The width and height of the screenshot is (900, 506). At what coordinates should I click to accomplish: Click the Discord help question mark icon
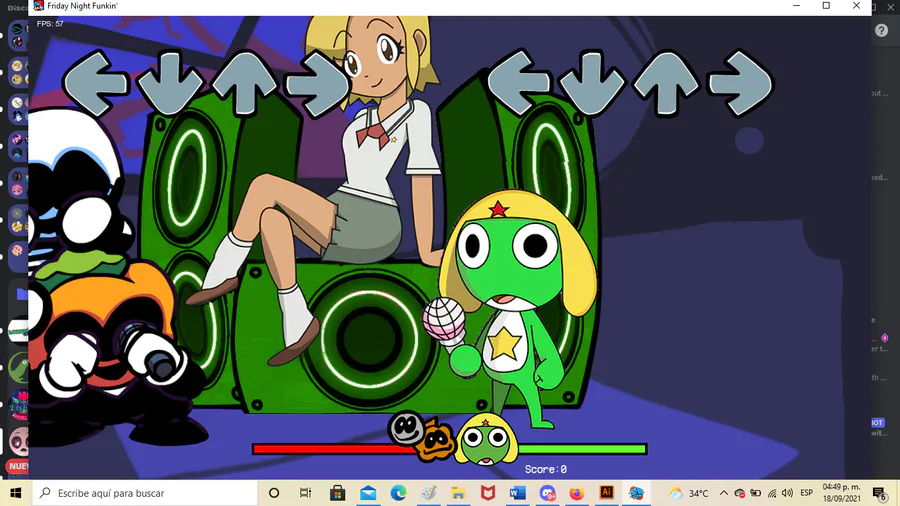(881, 30)
